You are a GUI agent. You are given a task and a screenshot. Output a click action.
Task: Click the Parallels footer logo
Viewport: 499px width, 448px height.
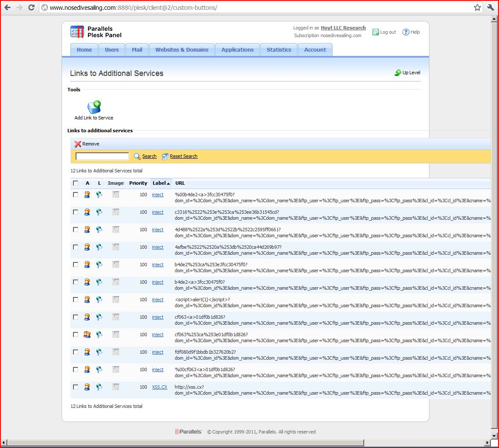pos(188,431)
